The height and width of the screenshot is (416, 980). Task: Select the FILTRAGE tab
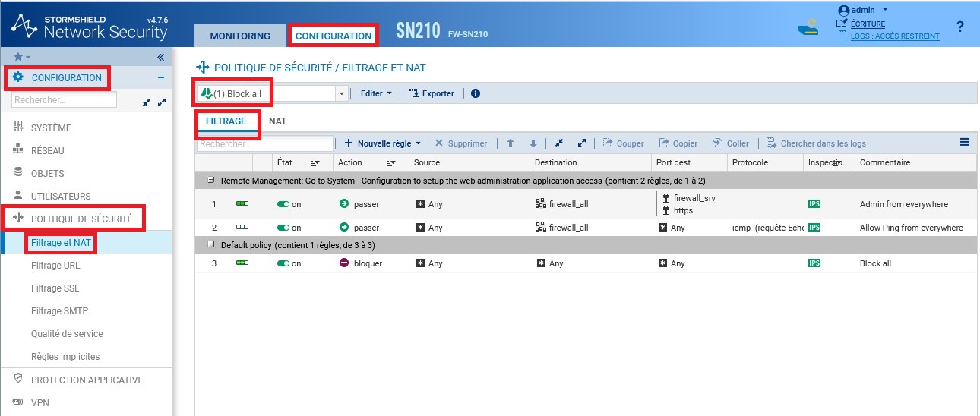pyautogui.click(x=226, y=121)
